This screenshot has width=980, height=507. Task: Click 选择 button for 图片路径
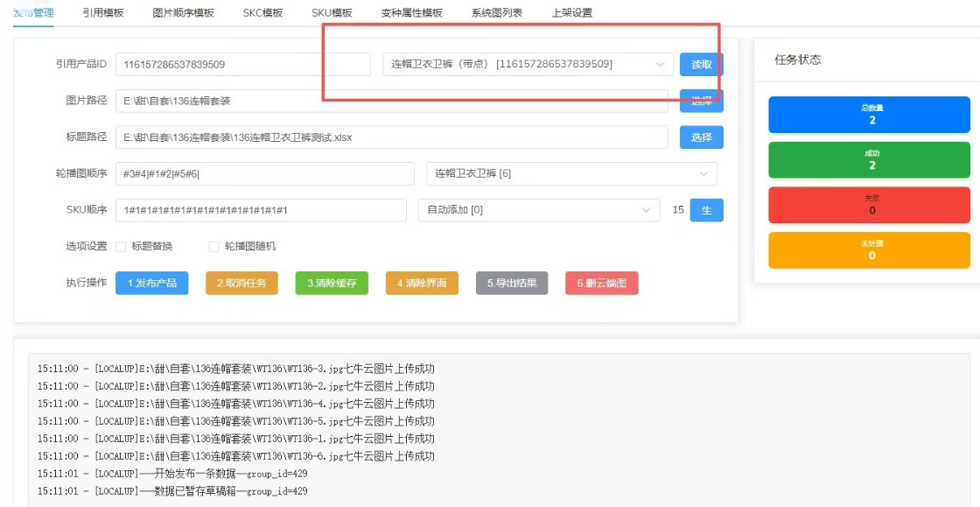(x=702, y=101)
